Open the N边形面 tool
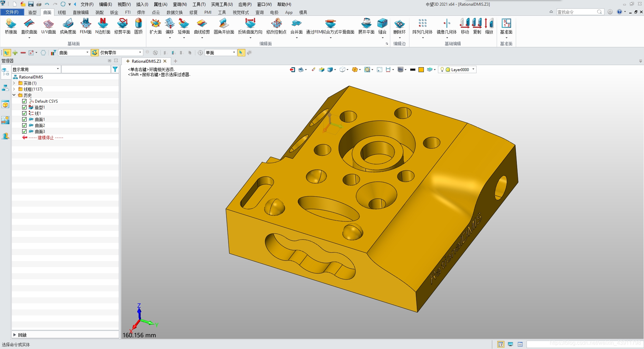644x349 pixels. pos(103,26)
